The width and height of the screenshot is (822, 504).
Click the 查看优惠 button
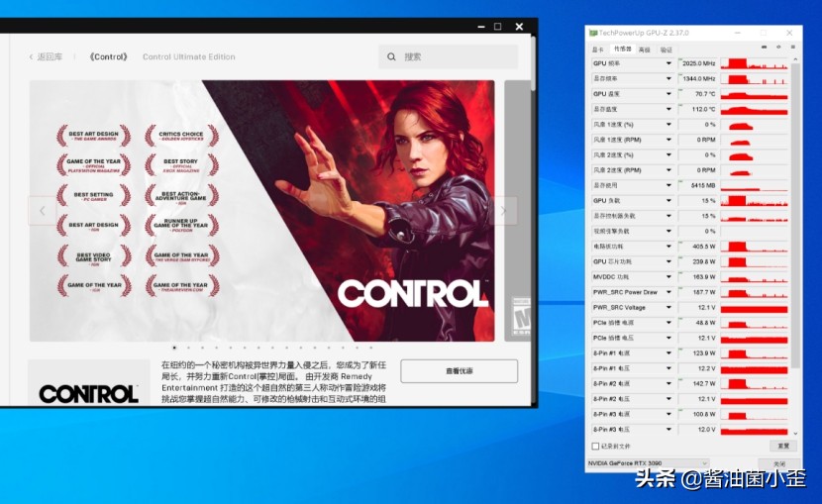click(460, 371)
